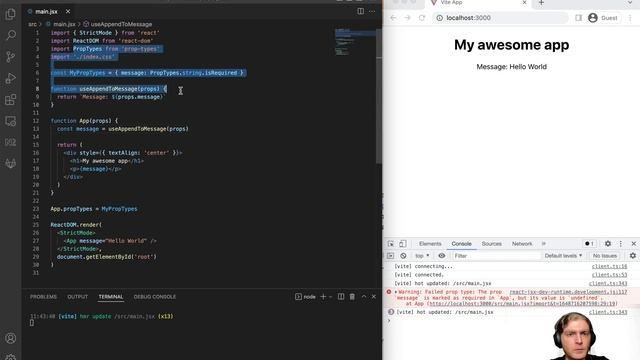640x360 pixels.
Task: Create a live expression with the eye icon
Action: 442,256
